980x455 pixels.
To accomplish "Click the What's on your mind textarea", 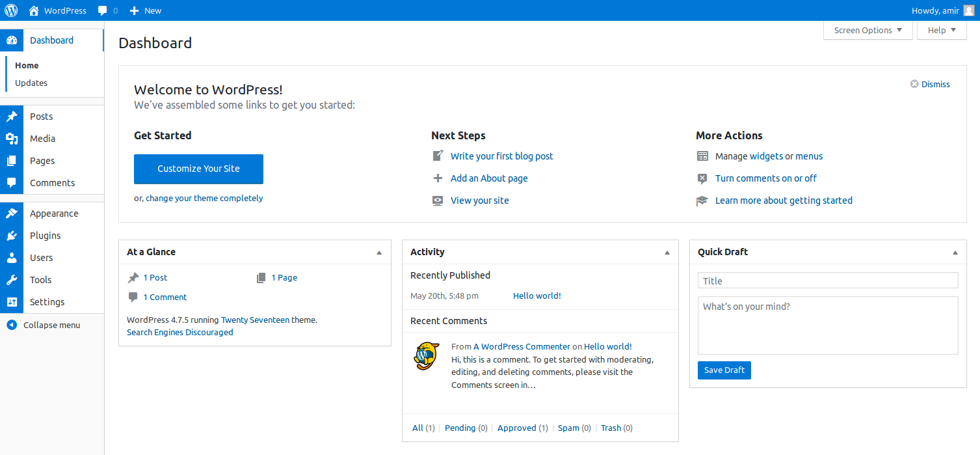I will [x=828, y=325].
